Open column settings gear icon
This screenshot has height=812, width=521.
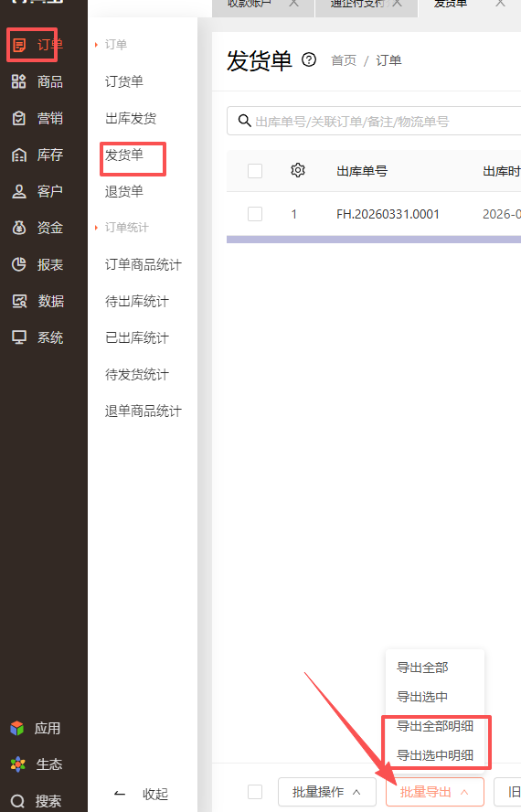[298, 170]
